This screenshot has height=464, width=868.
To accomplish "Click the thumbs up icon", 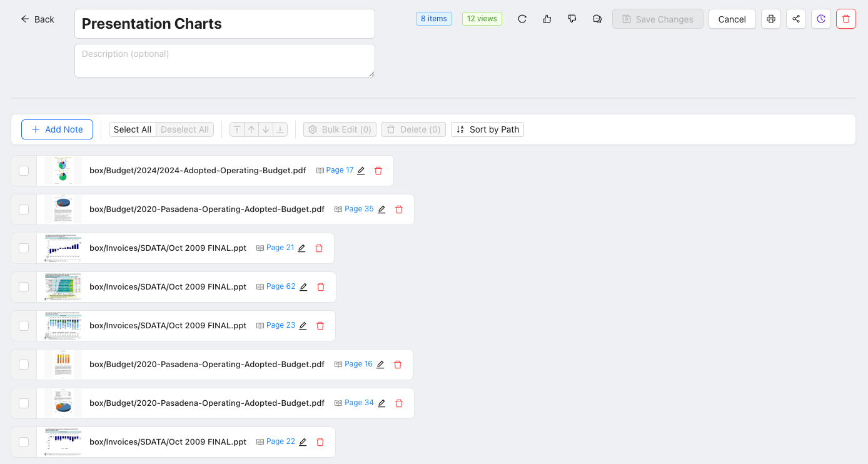I will [547, 19].
